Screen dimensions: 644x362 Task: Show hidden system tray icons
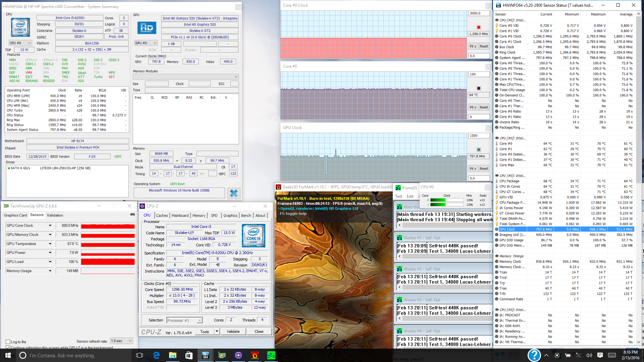pos(546,355)
